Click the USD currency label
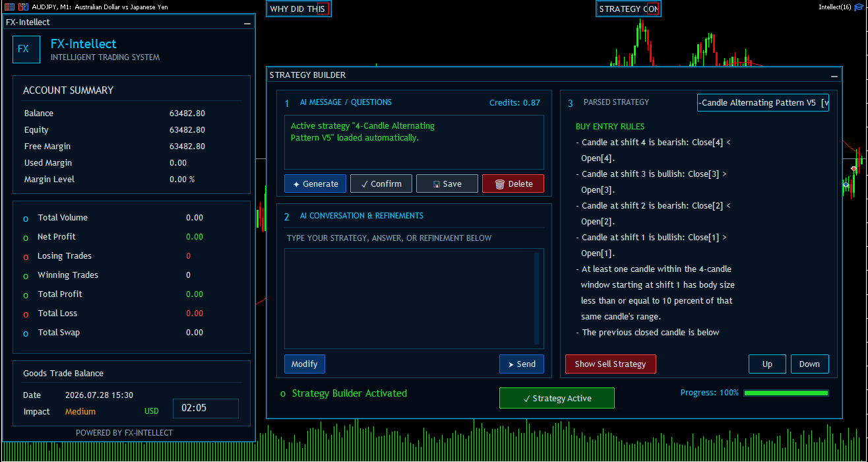868x462 pixels. (152, 412)
